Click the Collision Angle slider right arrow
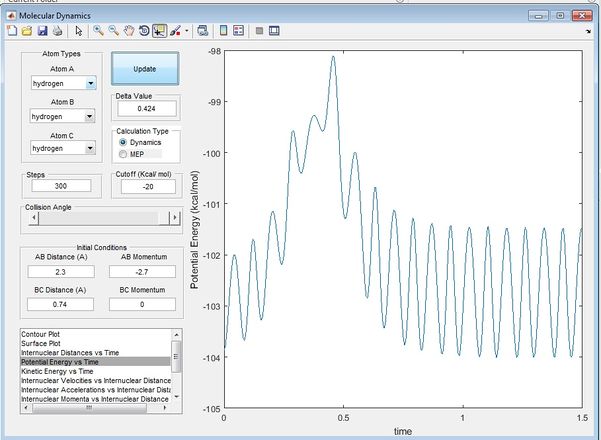The width and height of the screenshot is (601, 440). coord(175,218)
